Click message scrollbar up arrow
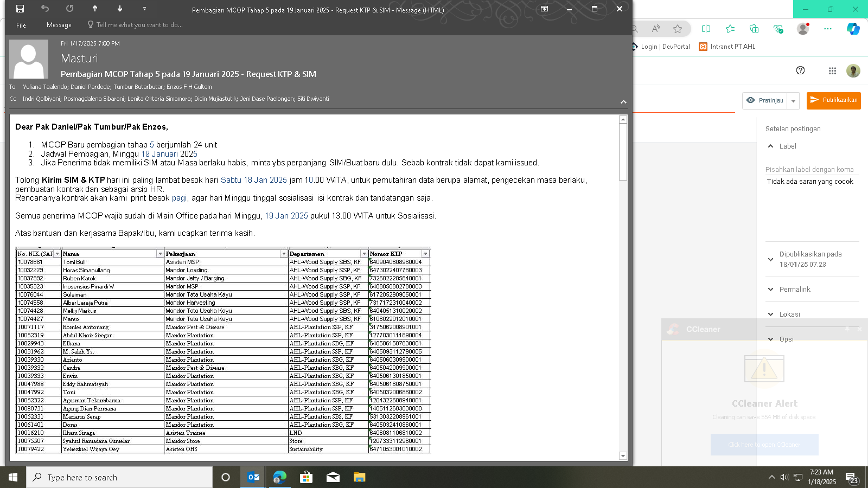 (623, 119)
